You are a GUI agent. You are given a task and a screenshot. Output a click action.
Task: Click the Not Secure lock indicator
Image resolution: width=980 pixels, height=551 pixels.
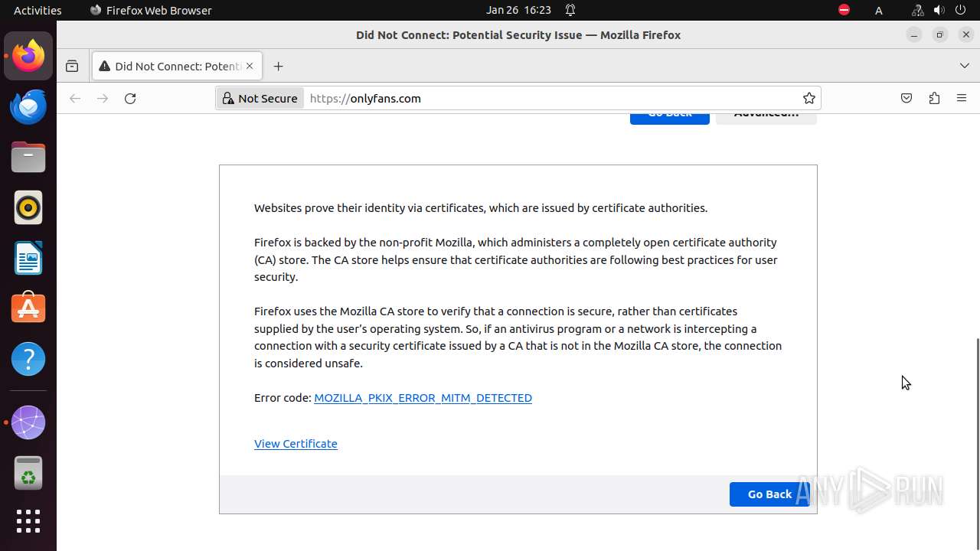pos(260,98)
